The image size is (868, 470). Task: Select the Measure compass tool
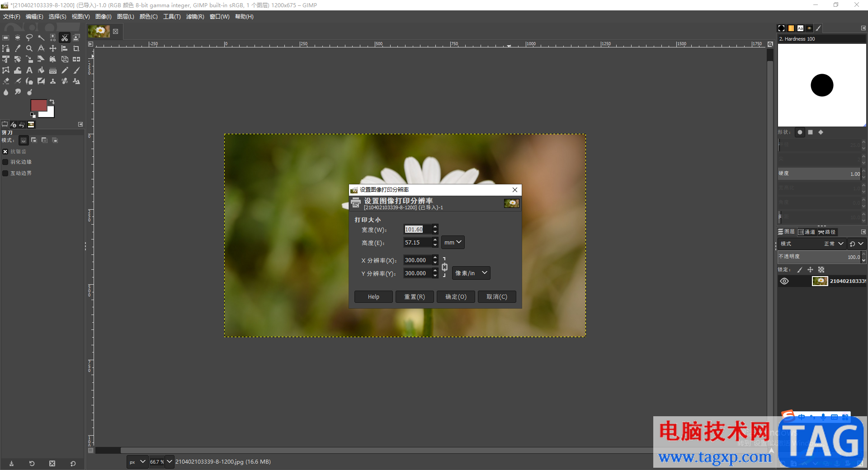coord(41,48)
